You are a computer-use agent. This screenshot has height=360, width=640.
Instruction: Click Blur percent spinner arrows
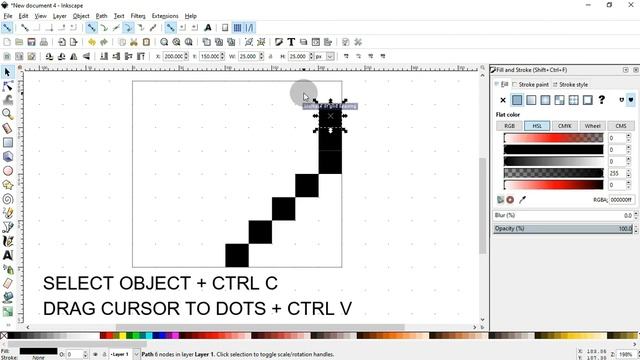coord(636,216)
